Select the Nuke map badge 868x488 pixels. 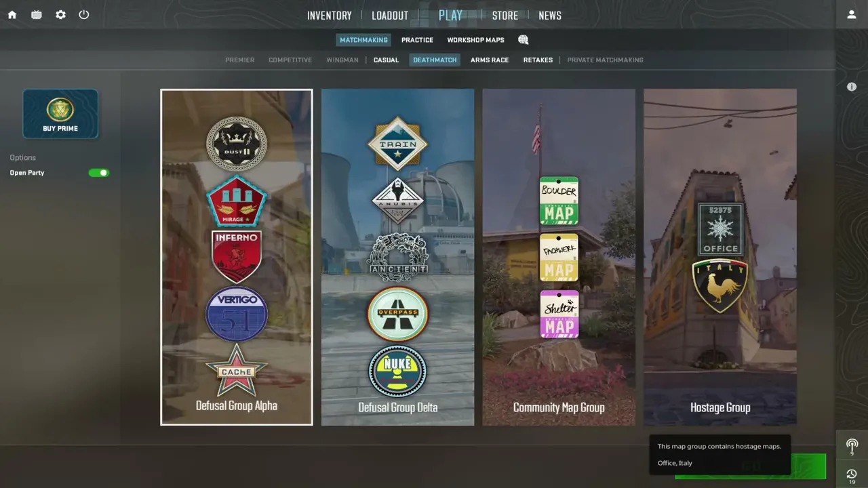[398, 371]
